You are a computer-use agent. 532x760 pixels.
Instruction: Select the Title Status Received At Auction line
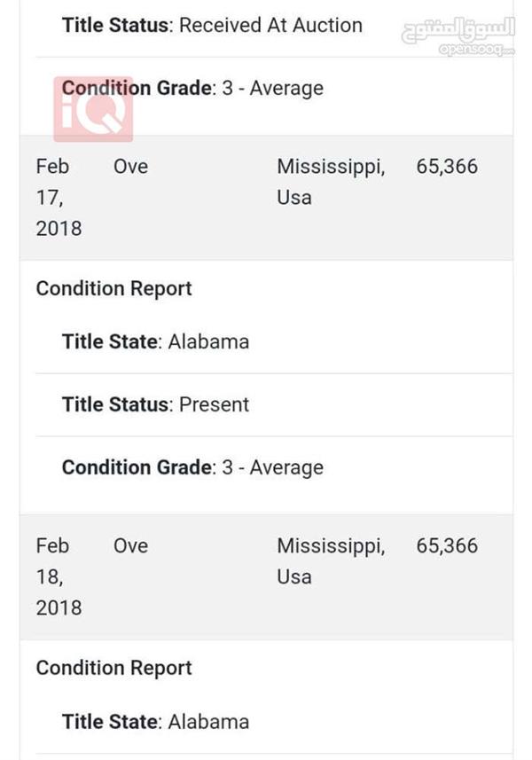coord(212,25)
